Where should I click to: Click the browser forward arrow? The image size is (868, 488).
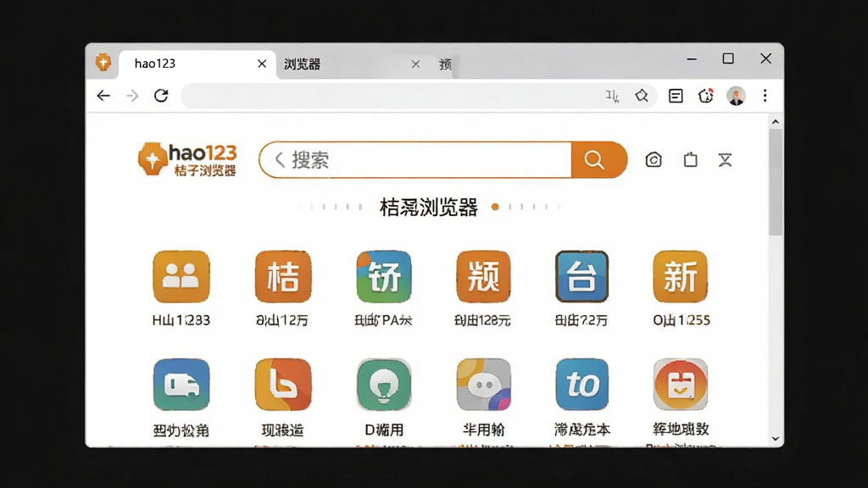(x=132, y=96)
